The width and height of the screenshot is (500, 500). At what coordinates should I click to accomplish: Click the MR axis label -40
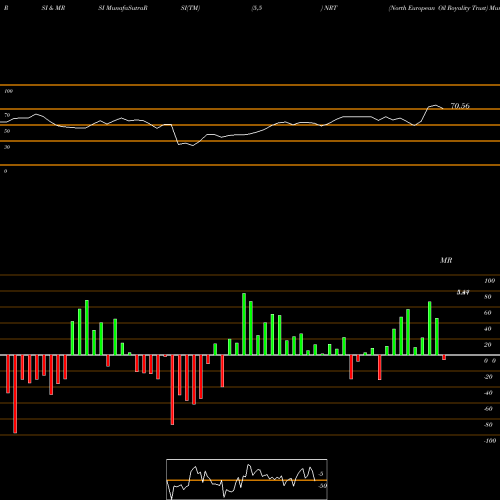pos(488,393)
